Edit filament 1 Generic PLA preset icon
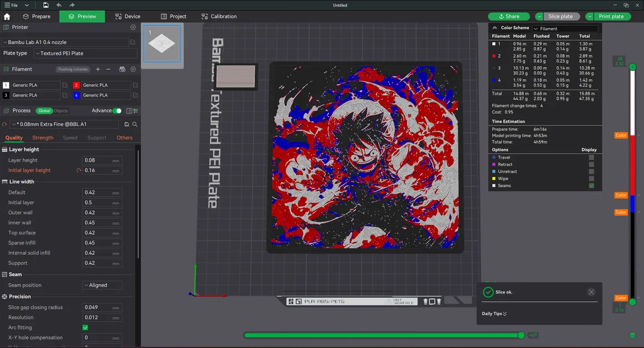This screenshot has height=348, width=644. click(x=65, y=85)
